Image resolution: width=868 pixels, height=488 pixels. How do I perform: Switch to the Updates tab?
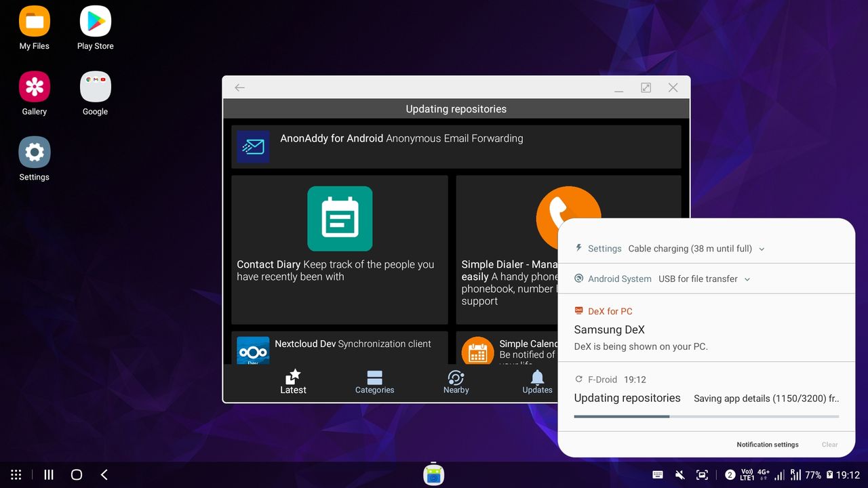pos(537,382)
